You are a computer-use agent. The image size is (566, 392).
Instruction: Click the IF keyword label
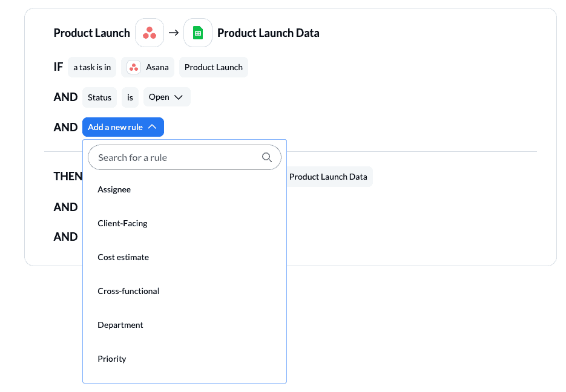pos(58,67)
